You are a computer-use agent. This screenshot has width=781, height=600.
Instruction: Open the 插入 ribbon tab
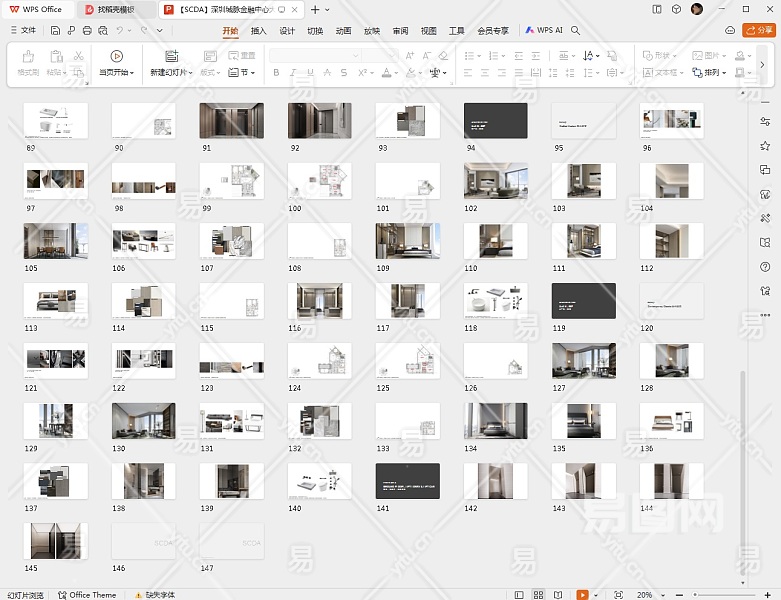pos(258,31)
